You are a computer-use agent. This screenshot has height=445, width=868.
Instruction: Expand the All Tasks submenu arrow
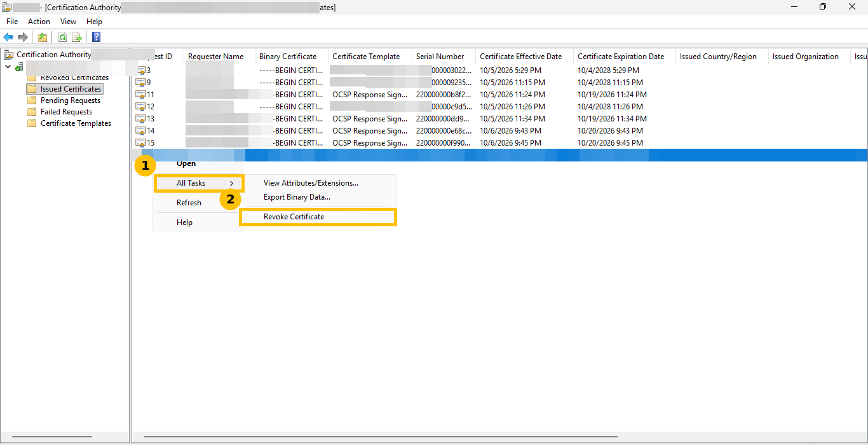click(232, 183)
